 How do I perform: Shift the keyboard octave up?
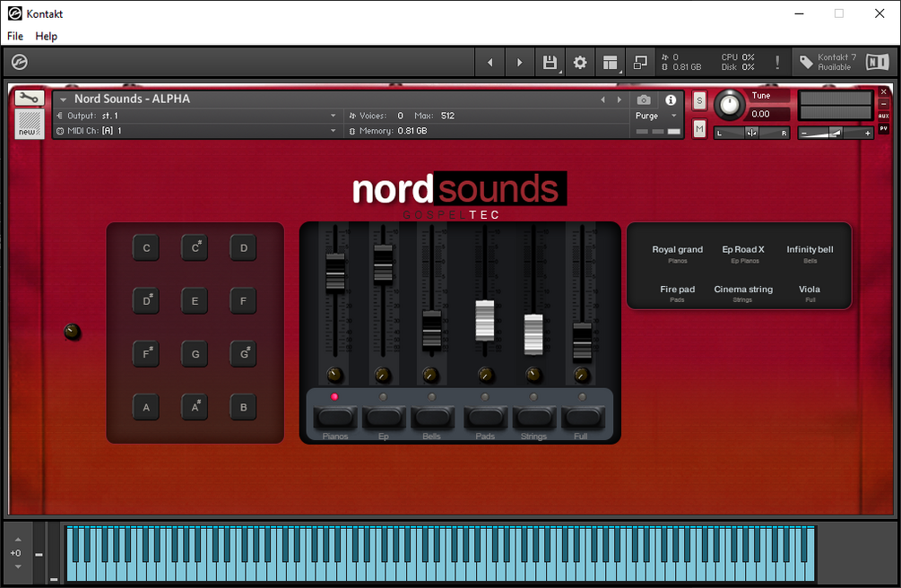click(18, 540)
